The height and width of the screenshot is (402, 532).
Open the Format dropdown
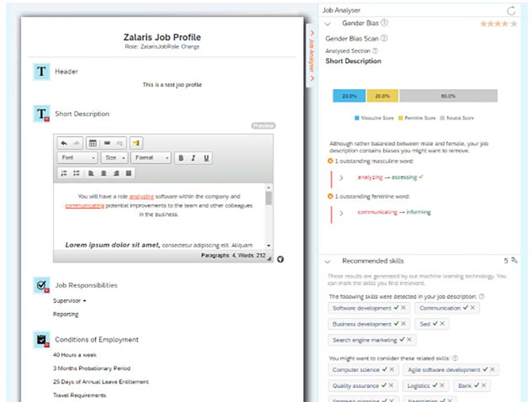pyautogui.click(x=151, y=158)
